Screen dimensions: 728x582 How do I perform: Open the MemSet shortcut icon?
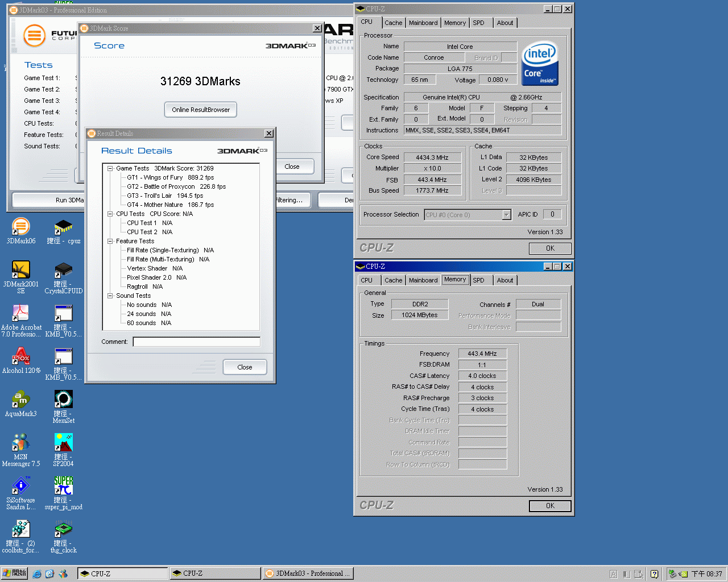click(x=63, y=400)
